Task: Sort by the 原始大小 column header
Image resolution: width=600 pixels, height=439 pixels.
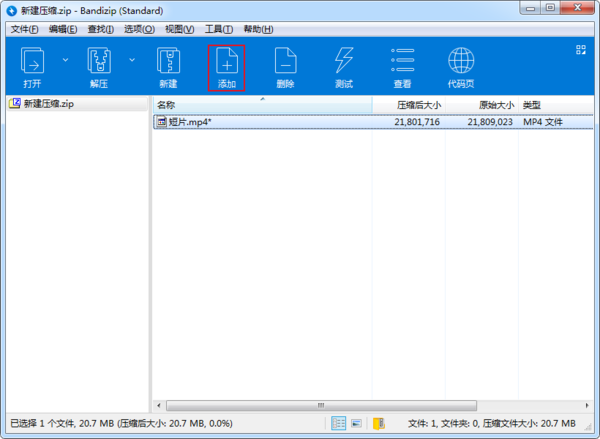Action: 482,105
